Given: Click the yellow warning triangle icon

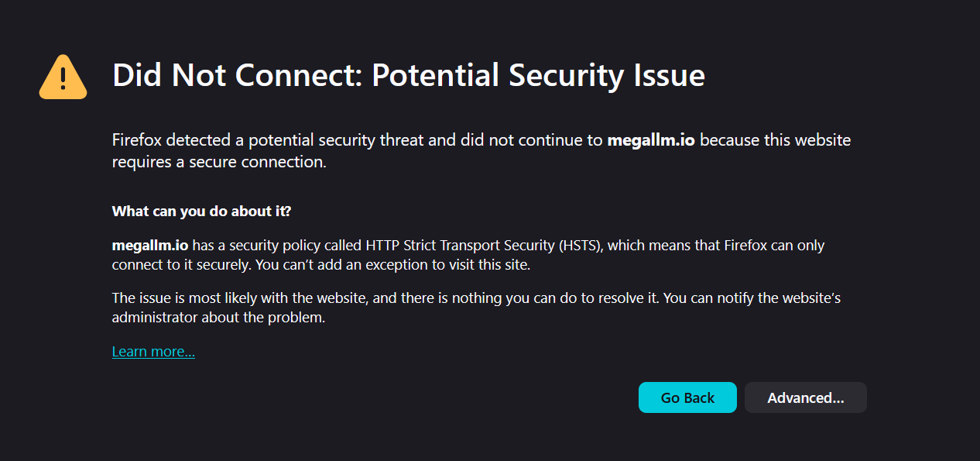Looking at the screenshot, I should click(63, 77).
